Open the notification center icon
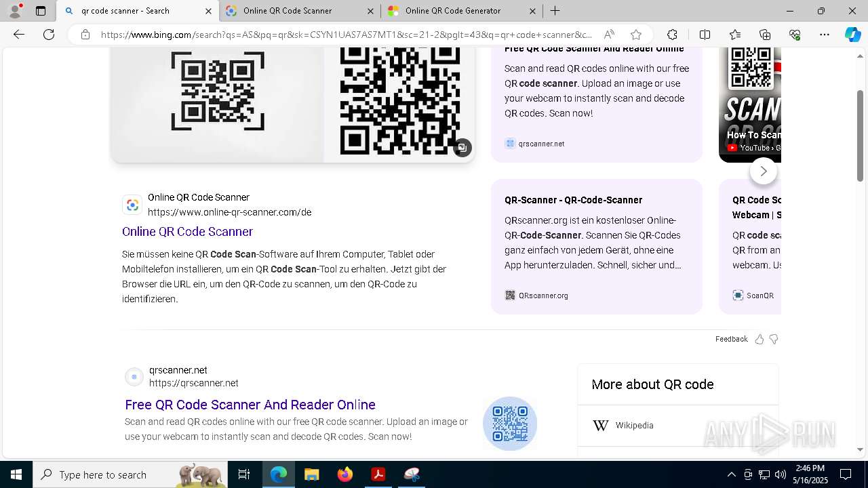Image resolution: width=868 pixels, height=488 pixels. [846, 474]
